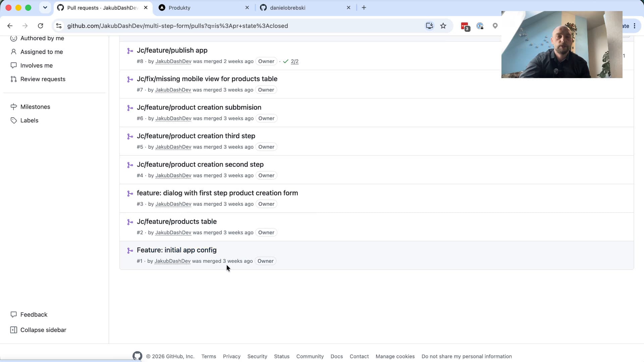Open the Terms footer link
Viewport: 644px width, 362px height.
pyautogui.click(x=209, y=356)
